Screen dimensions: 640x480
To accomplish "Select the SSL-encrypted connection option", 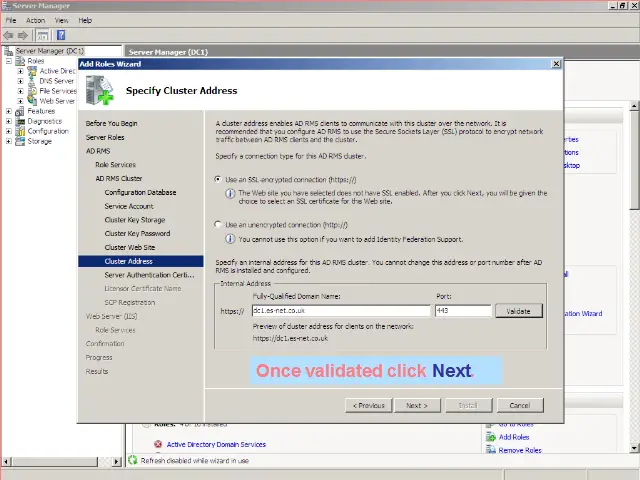I will [219, 180].
